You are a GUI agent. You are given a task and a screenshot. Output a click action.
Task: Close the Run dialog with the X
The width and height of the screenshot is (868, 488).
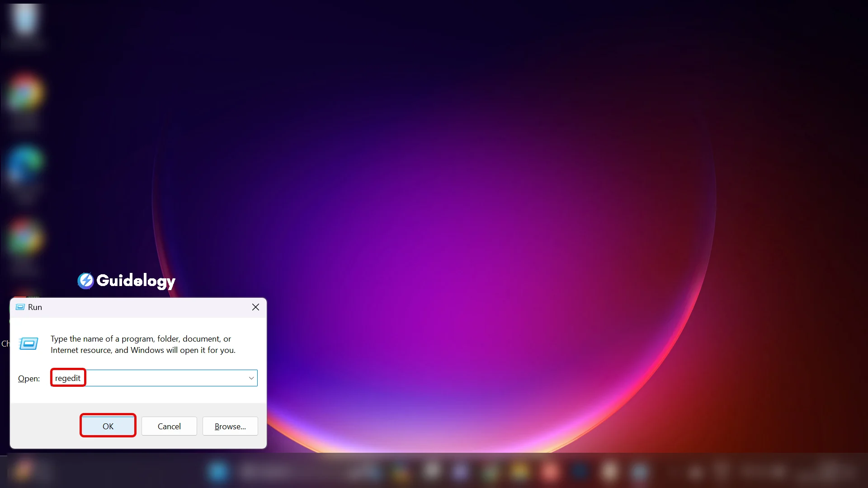pos(255,307)
